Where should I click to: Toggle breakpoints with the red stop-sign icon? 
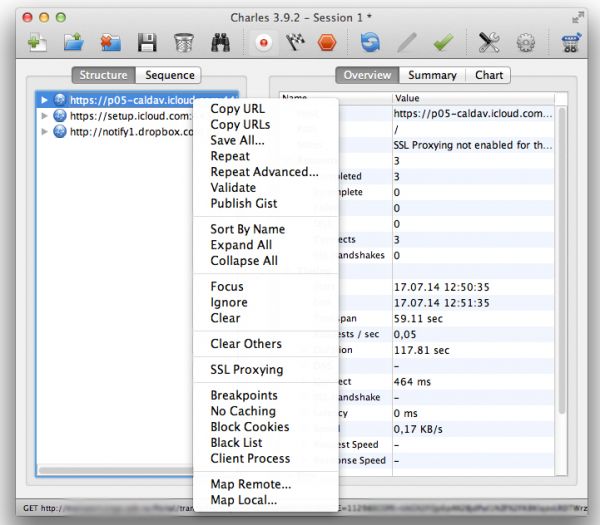327,44
